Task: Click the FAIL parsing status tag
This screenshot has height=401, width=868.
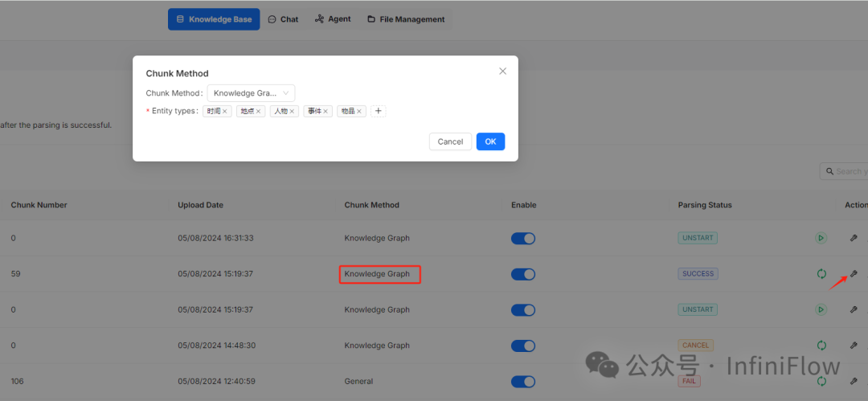Action: click(x=688, y=381)
